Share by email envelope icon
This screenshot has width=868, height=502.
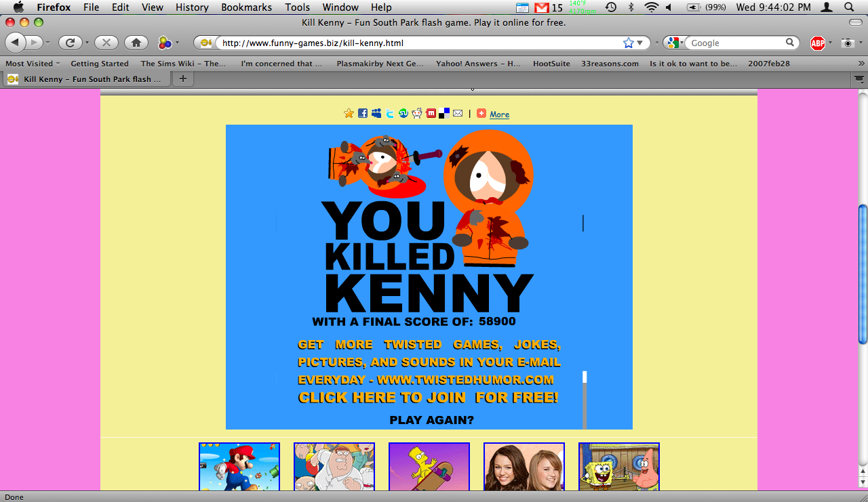pos(458,113)
